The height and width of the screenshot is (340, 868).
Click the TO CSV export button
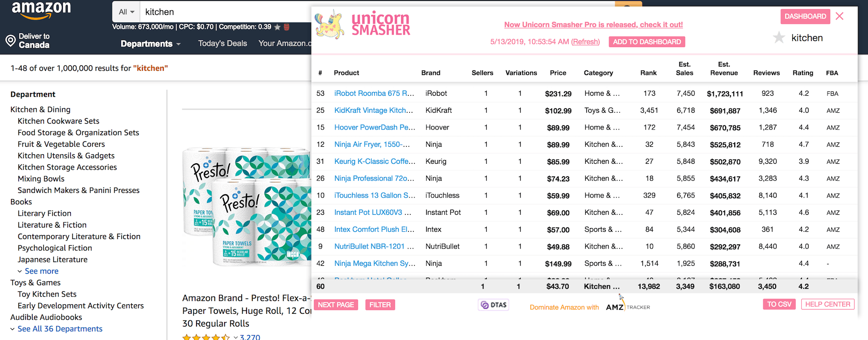(779, 304)
